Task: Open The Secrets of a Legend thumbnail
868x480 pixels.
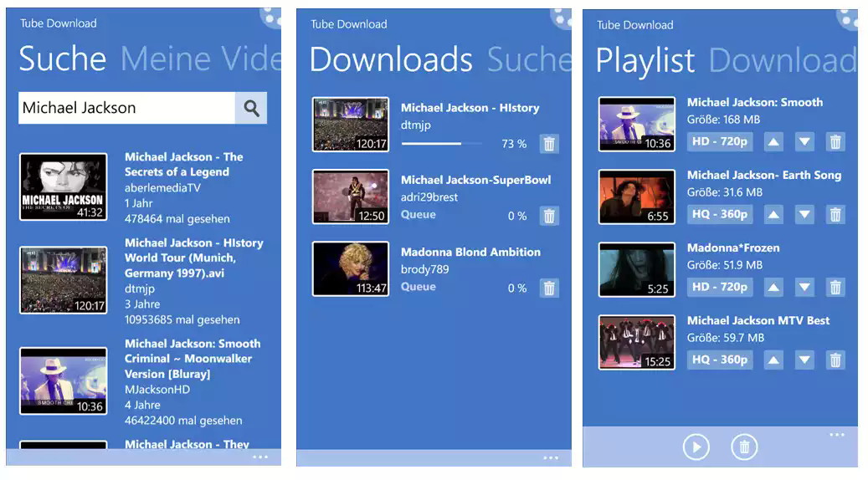Action: 63,187
